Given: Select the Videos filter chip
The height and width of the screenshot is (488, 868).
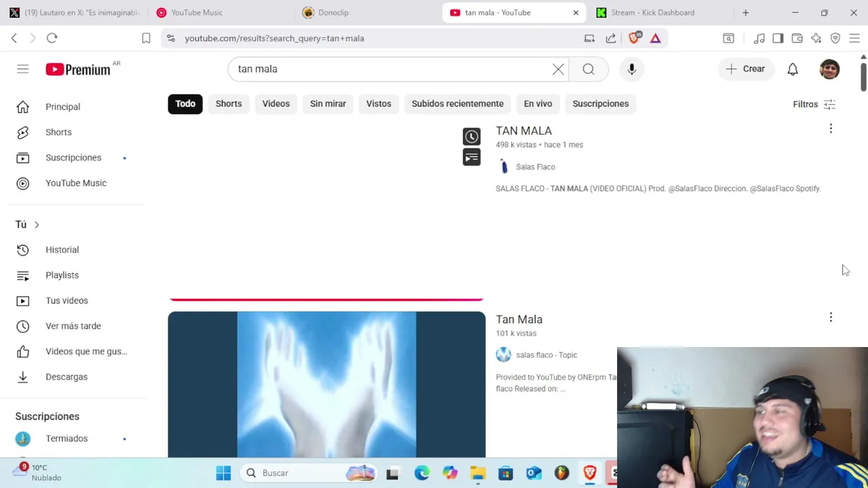Looking at the screenshot, I should [x=276, y=104].
